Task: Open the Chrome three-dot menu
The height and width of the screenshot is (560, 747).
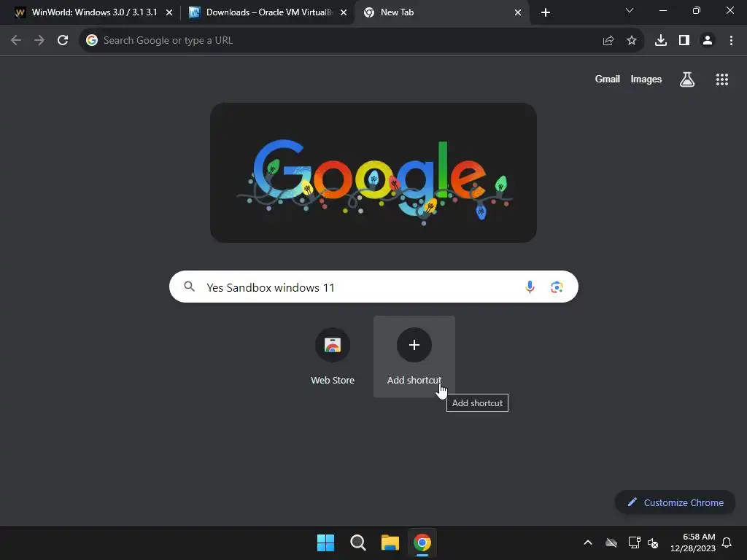Action: [x=731, y=41]
